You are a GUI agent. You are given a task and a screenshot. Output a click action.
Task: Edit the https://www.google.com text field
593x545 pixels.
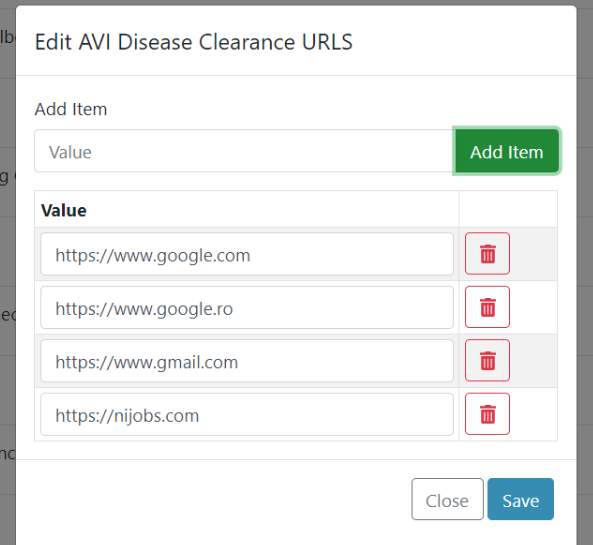(247, 254)
